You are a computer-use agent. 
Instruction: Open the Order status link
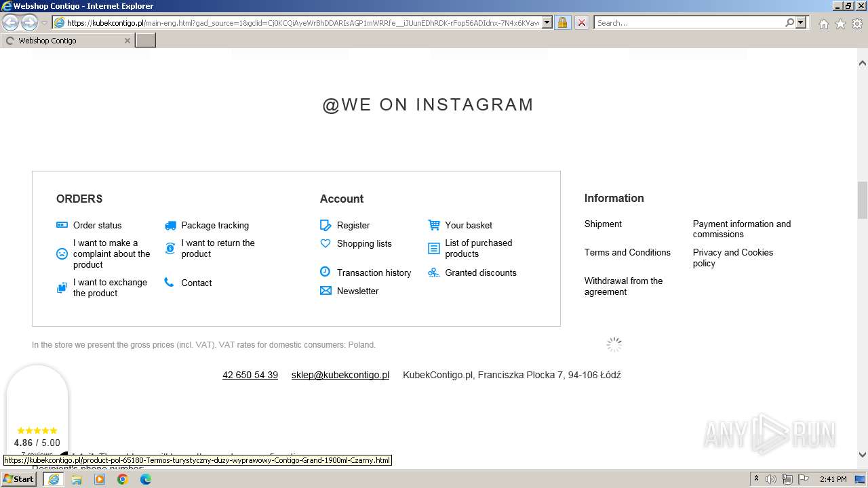click(x=97, y=225)
